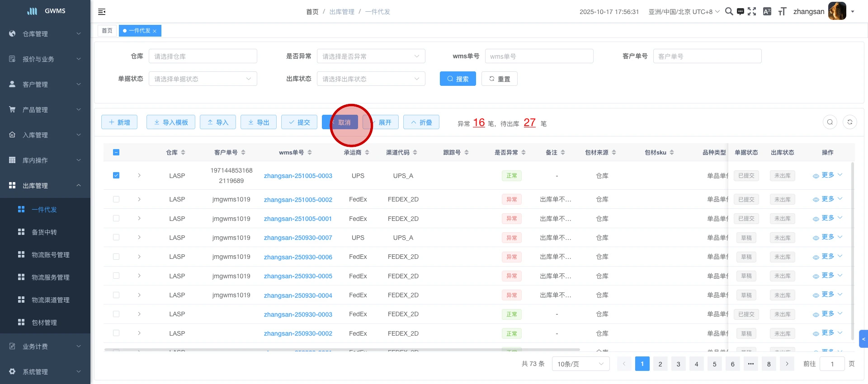Open order link zhangsan-250930-0005
Image resolution: width=868 pixels, height=384 pixels.
click(x=298, y=276)
